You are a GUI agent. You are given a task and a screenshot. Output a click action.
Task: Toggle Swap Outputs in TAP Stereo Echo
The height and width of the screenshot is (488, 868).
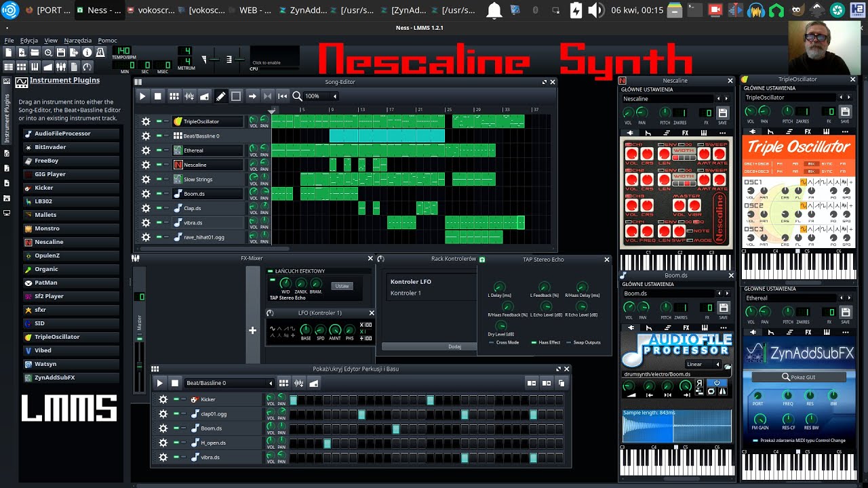click(583, 342)
